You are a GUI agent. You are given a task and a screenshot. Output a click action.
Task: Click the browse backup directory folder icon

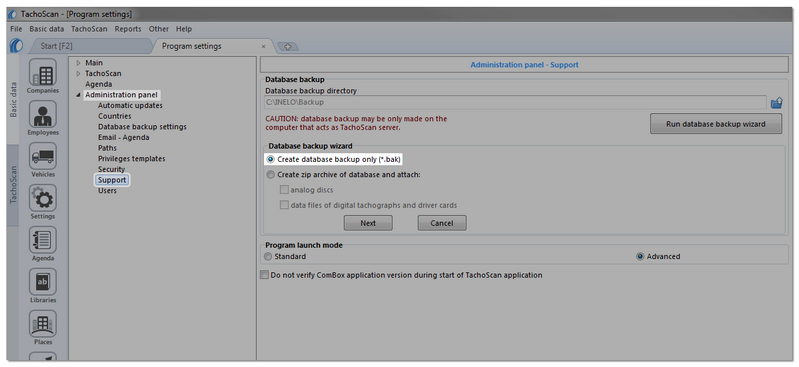[x=777, y=103]
